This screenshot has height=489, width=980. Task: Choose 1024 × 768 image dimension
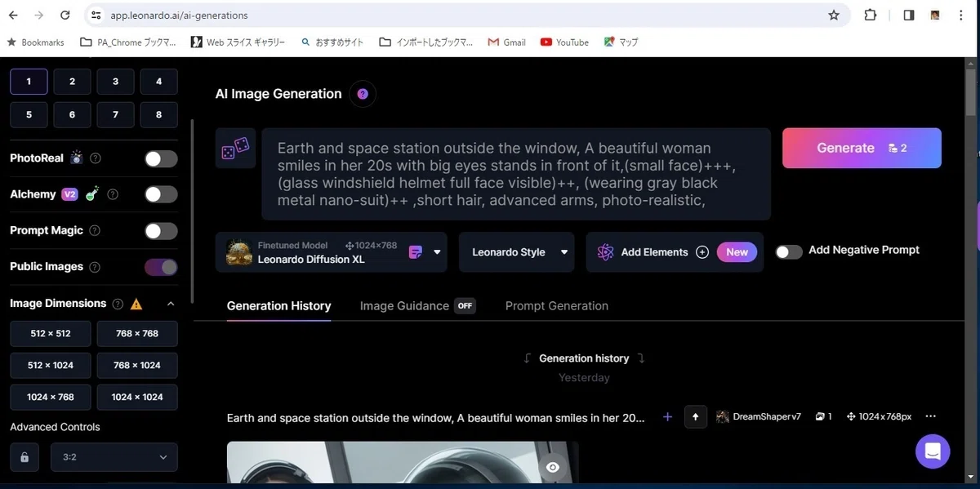pyautogui.click(x=50, y=398)
